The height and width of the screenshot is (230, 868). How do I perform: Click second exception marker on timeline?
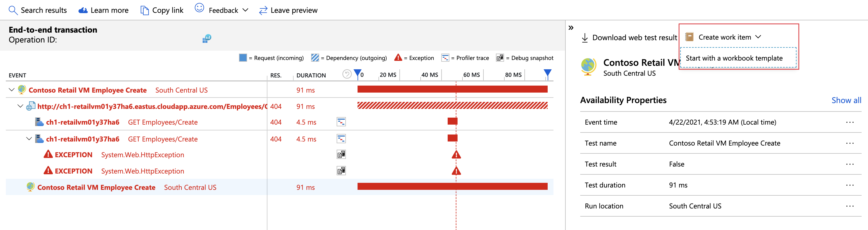456,171
